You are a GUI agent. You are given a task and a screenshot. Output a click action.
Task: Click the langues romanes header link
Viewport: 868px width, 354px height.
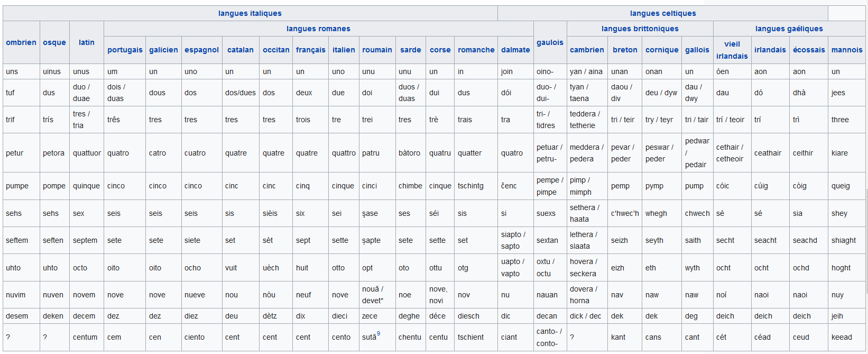point(318,29)
